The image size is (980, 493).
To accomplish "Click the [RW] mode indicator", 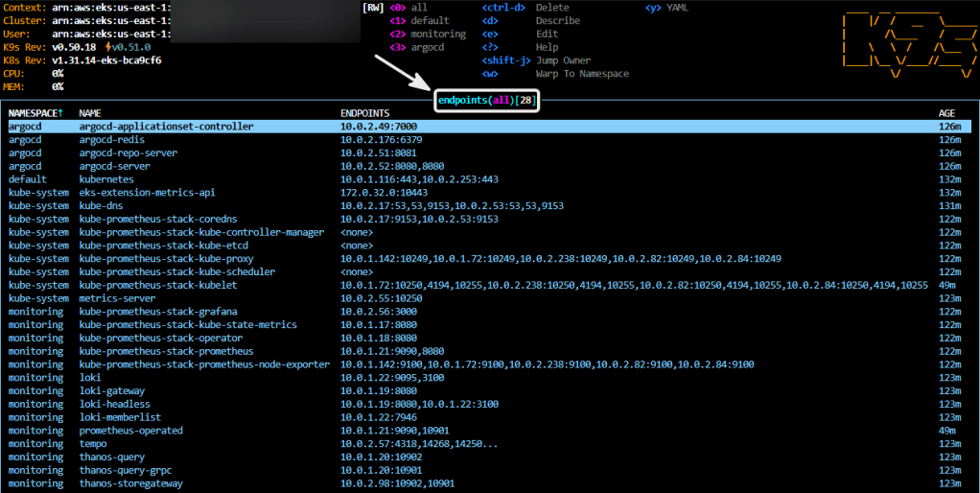I will click(373, 8).
